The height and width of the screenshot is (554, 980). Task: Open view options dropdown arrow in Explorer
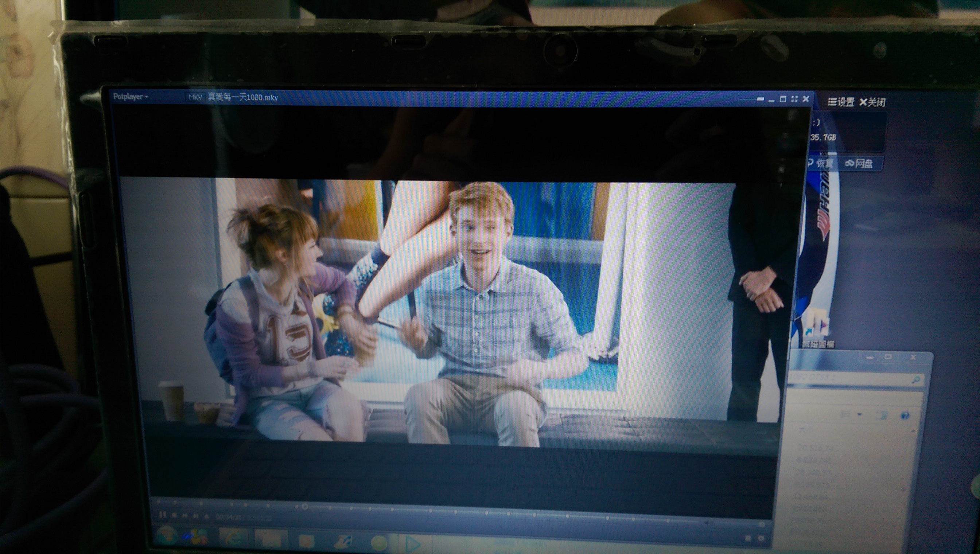click(x=860, y=414)
